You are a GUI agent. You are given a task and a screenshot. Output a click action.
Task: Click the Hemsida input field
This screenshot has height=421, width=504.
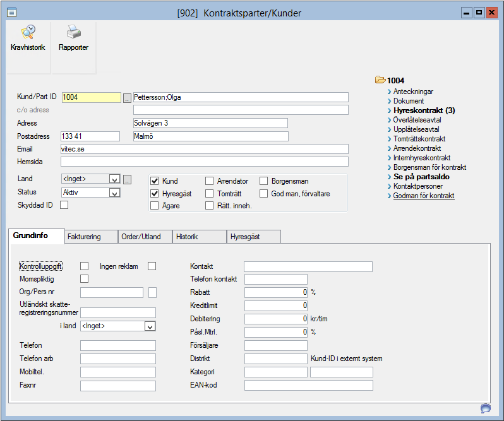point(205,162)
